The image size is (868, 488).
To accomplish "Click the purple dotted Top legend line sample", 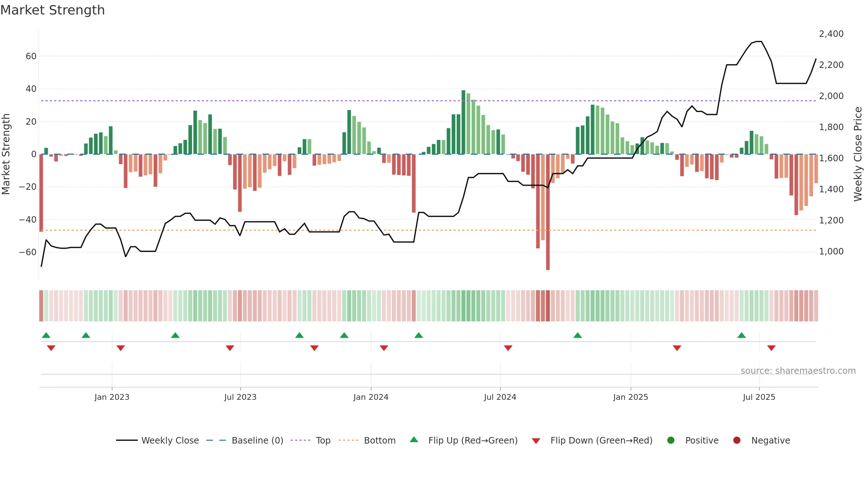I will click(x=301, y=440).
